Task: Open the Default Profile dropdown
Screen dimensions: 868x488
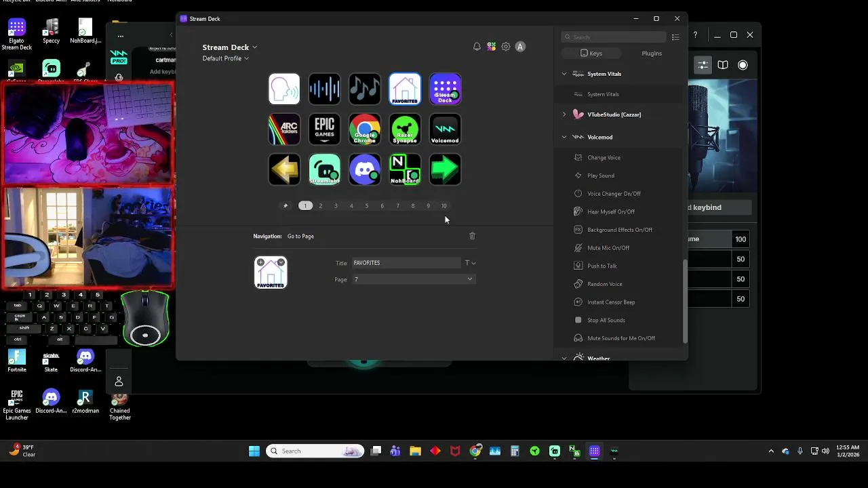Action: [226, 58]
